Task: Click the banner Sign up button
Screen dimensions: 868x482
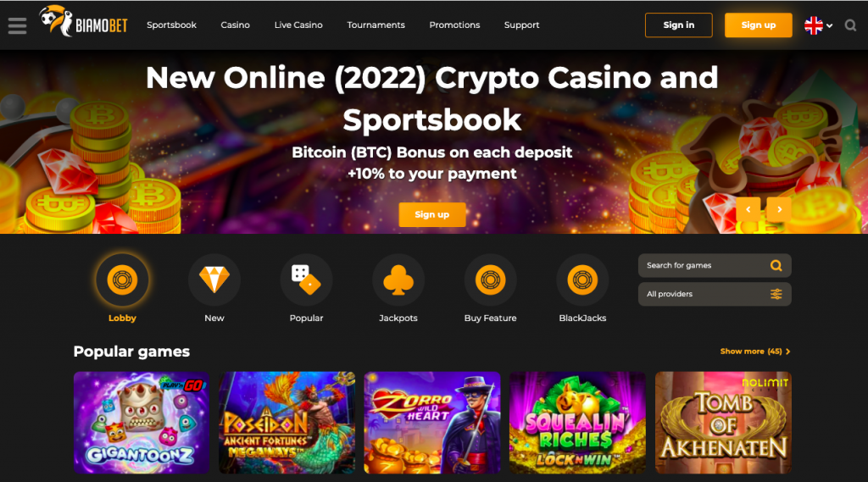Action: point(432,214)
